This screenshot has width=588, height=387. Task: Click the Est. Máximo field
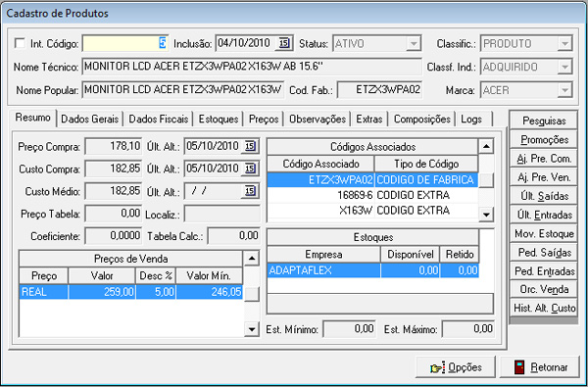point(468,329)
